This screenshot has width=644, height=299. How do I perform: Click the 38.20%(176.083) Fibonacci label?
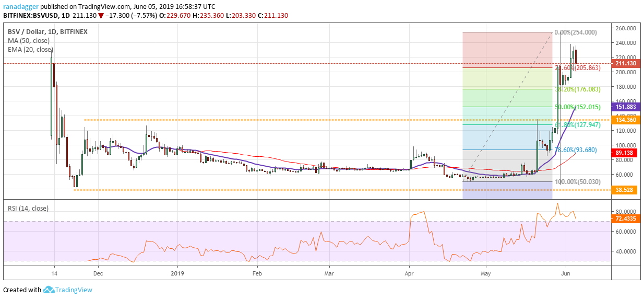[578, 89]
